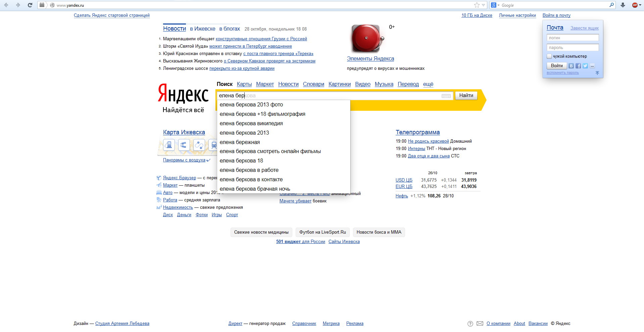Open the downloads arrow icon

[x=623, y=5]
